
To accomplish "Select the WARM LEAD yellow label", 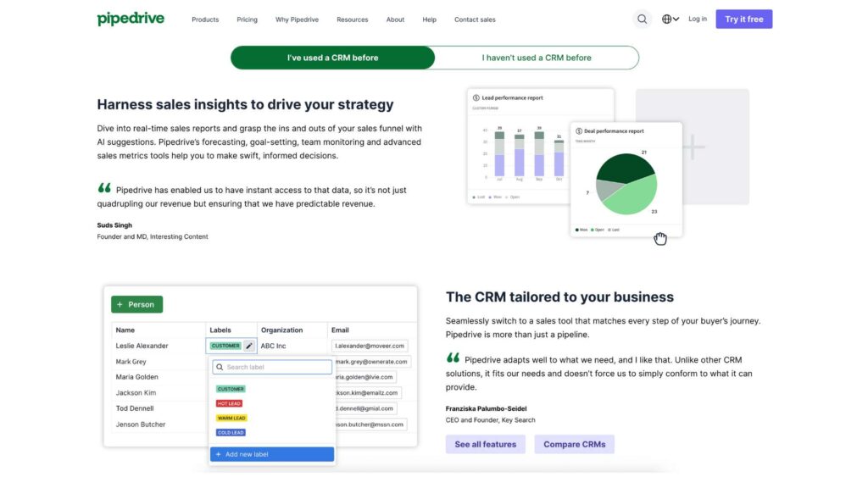I will click(231, 418).
